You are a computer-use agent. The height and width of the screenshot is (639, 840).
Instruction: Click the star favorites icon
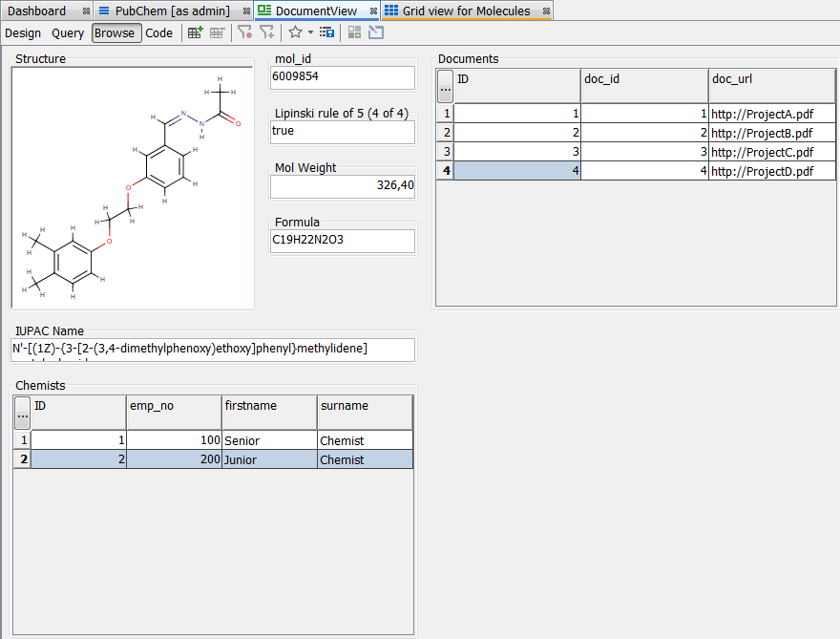pyautogui.click(x=295, y=32)
